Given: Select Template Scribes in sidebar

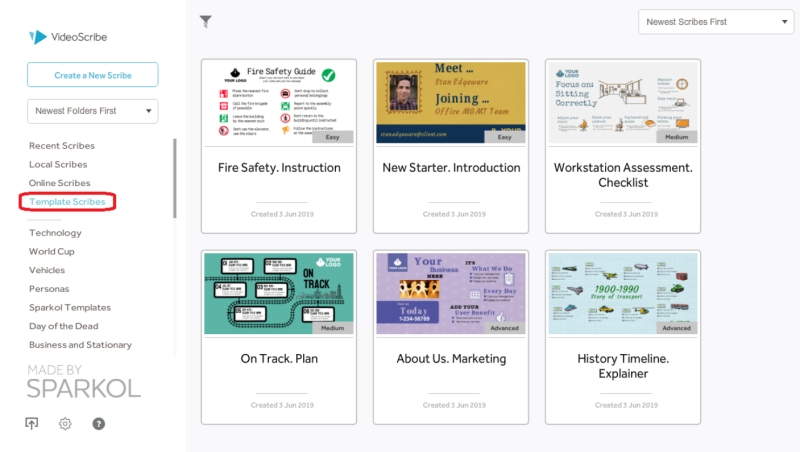Looking at the screenshot, I should tap(67, 202).
